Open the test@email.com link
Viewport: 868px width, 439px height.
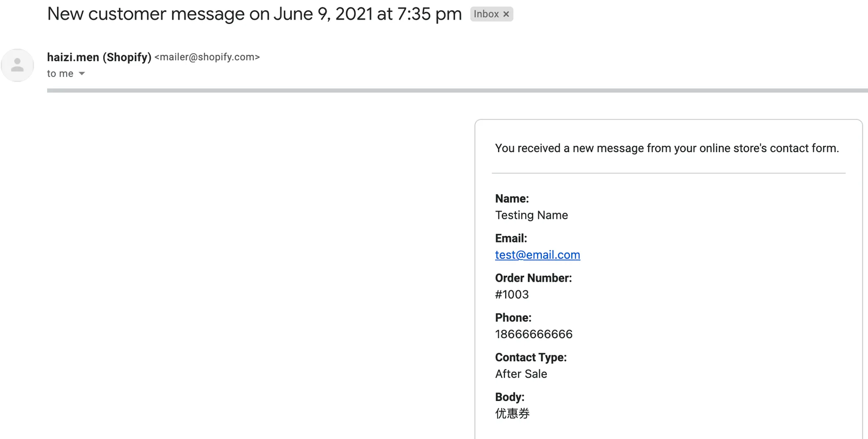(537, 255)
